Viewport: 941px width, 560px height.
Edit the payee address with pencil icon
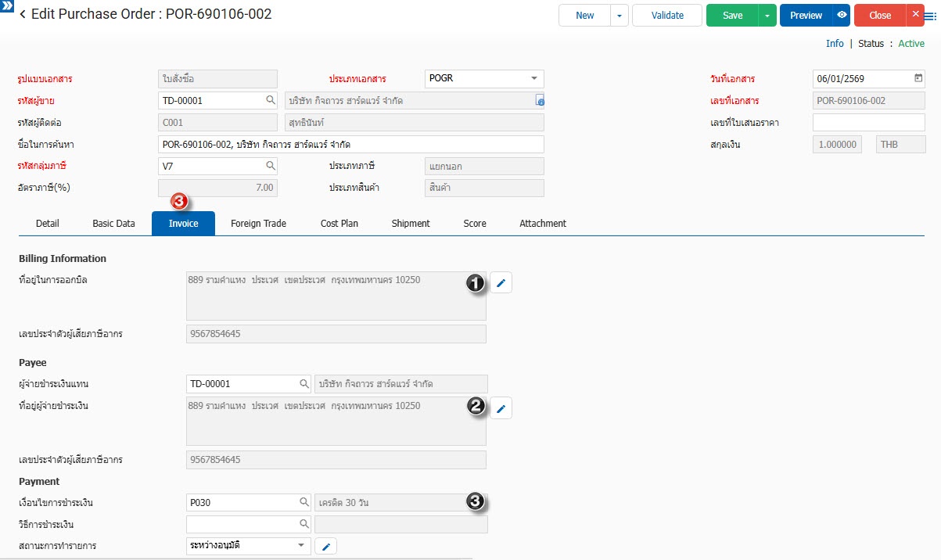pyautogui.click(x=501, y=407)
